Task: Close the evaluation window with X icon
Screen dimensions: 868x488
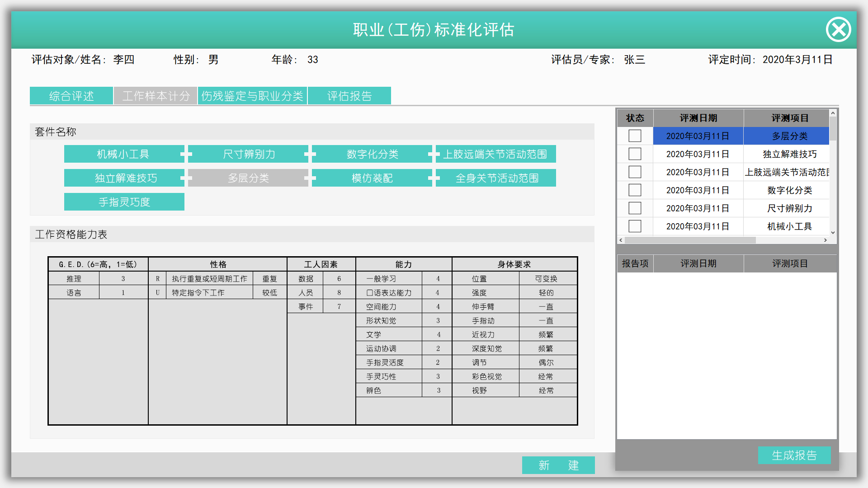Action: [838, 30]
